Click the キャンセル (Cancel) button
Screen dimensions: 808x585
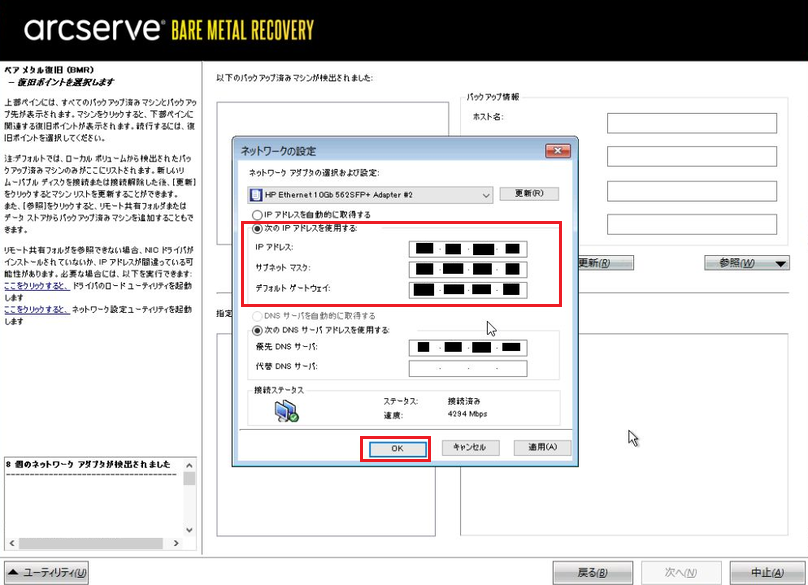pos(470,447)
